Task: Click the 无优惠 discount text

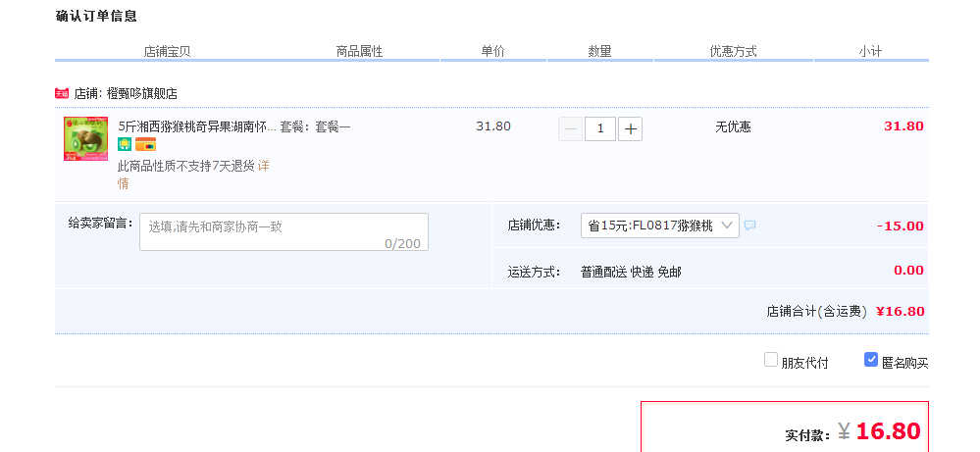Action: 733,126
